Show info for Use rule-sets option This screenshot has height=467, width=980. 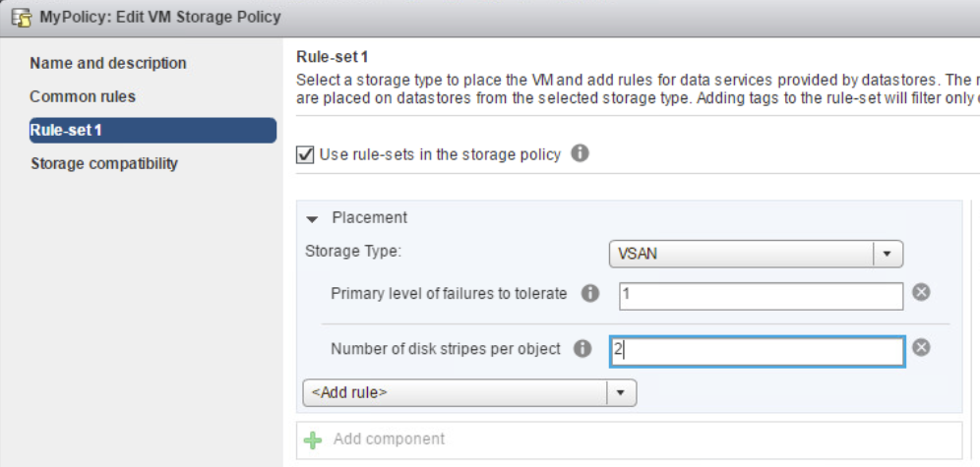pyautogui.click(x=580, y=153)
